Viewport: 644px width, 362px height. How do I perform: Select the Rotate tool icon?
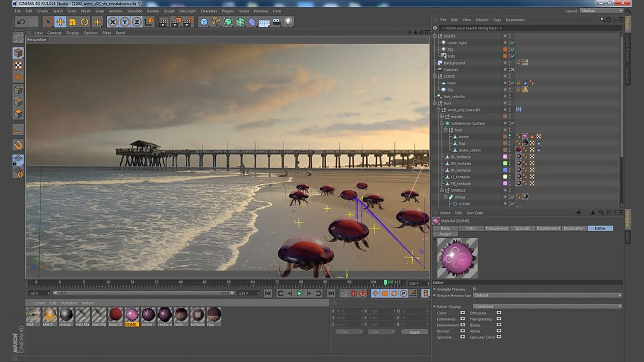(85, 22)
